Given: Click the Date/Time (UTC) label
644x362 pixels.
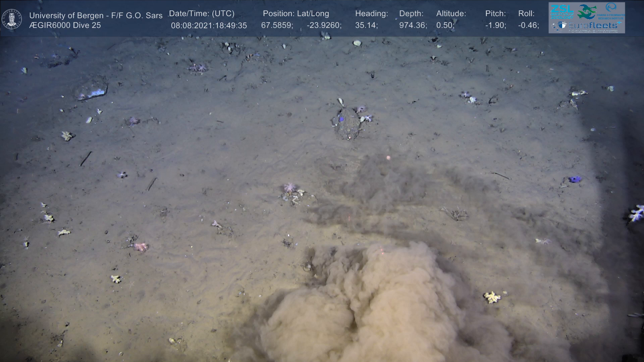Looking at the screenshot, I should click(x=202, y=14).
